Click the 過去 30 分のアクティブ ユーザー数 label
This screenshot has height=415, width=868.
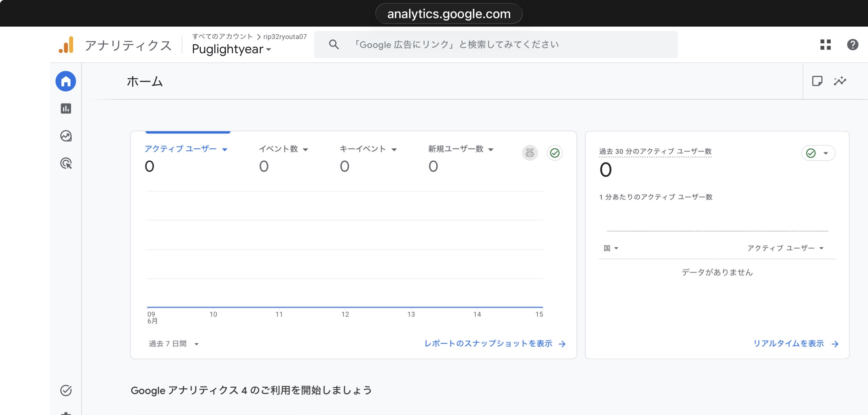click(x=655, y=151)
